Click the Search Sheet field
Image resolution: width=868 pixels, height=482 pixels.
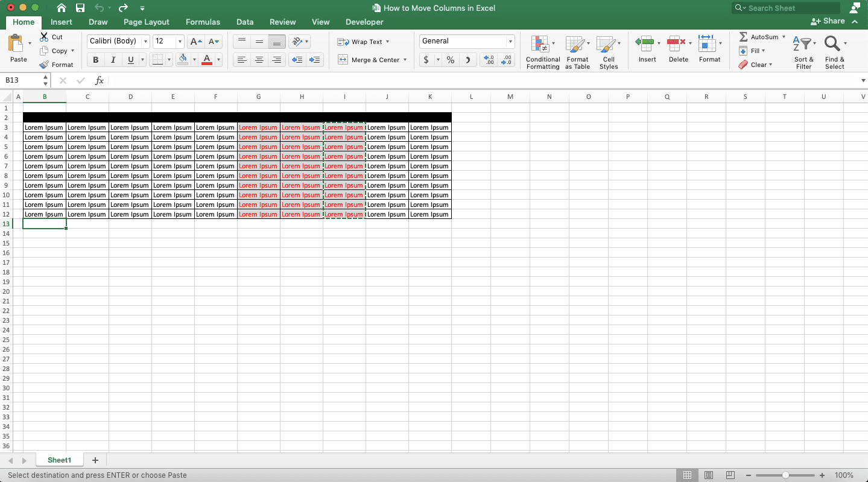tap(786, 8)
